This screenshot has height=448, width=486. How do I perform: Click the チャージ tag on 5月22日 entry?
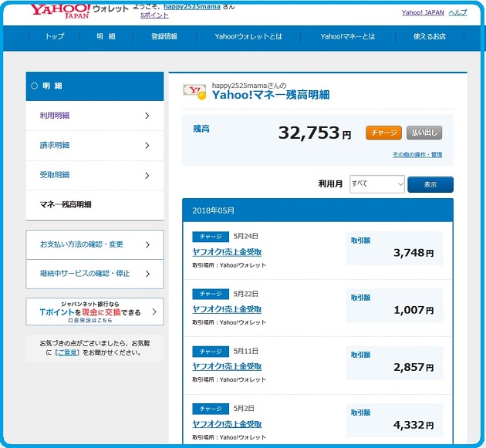(x=211, y=294)
